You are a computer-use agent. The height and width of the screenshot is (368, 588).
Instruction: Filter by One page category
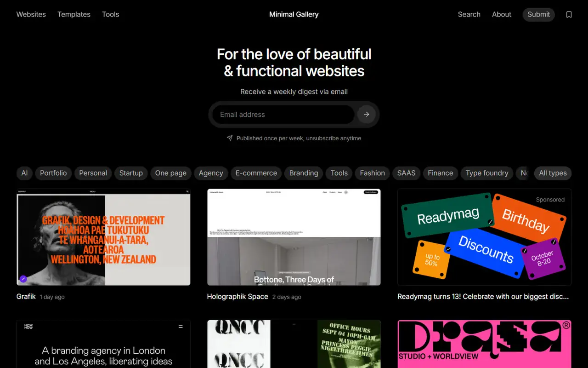pyautogui.click(x=171, y=173)
